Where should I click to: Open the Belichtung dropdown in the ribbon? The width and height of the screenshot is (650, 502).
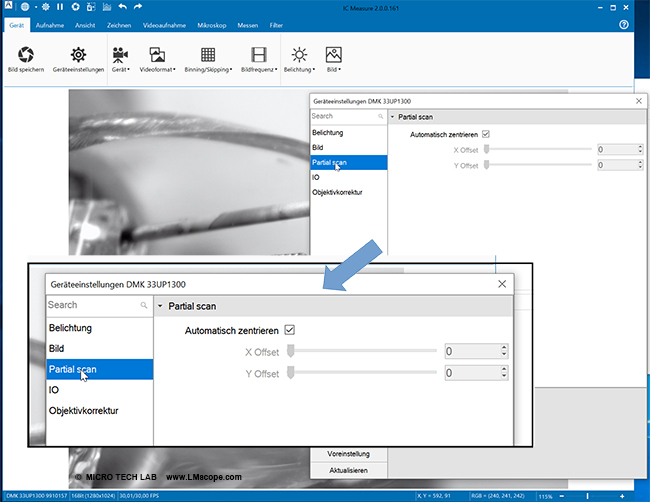[300, 58]
